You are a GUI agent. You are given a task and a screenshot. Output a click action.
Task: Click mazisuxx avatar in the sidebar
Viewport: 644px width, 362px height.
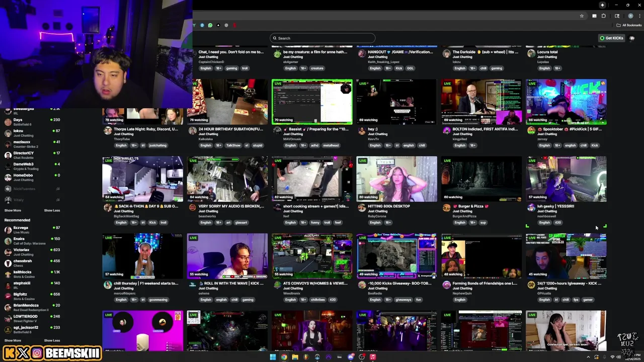point(8,144)
